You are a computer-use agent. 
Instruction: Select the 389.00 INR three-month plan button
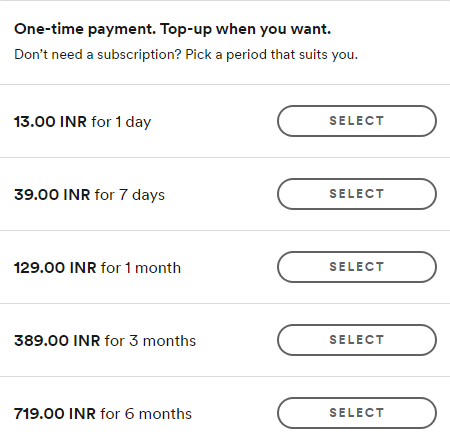357,340
